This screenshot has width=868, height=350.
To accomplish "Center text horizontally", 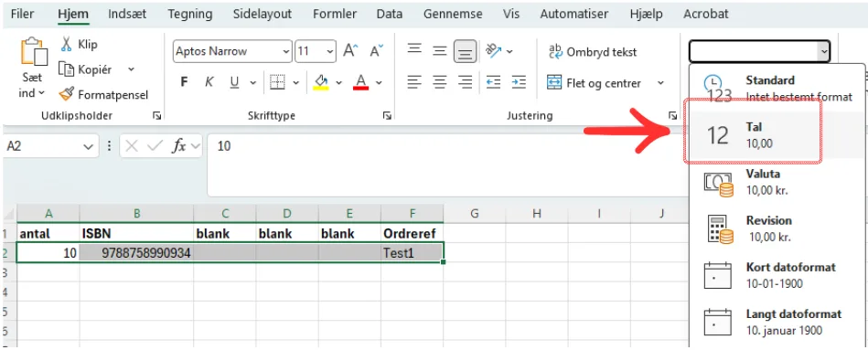I will click(x=440, y=82).
